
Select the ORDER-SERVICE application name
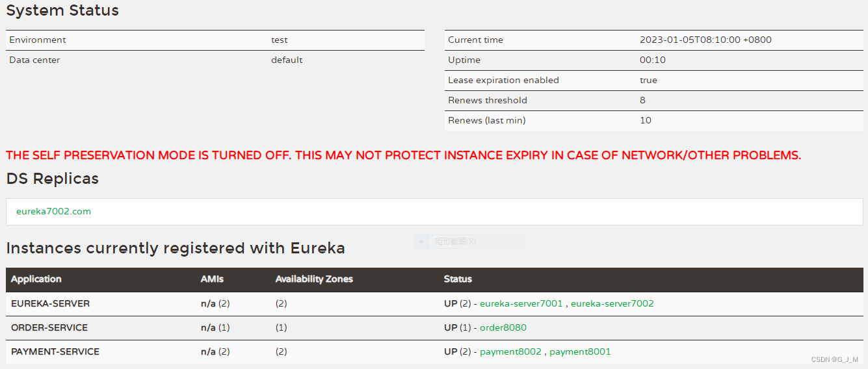pos(49,327)
